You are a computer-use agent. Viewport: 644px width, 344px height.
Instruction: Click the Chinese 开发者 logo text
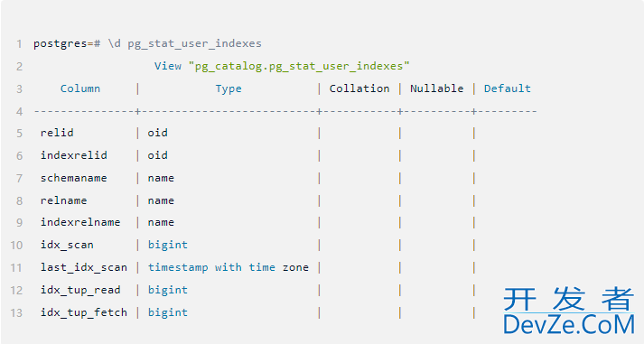pyautogui.click(x=569, y=299)
